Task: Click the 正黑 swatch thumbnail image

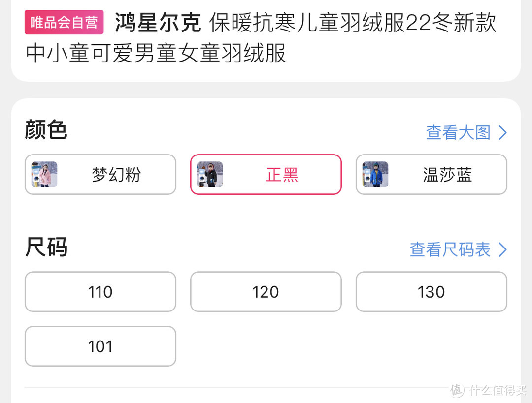Action: pyautogui.click(x=209, y=175)
